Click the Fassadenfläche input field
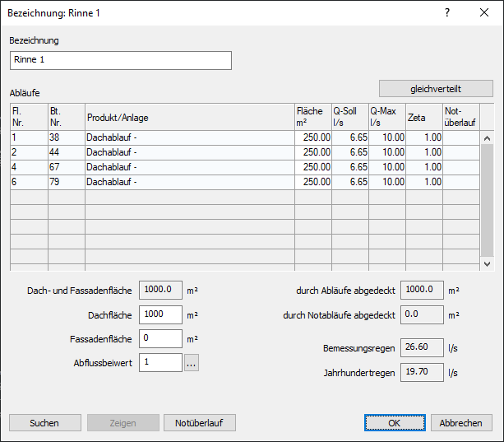 160,338
